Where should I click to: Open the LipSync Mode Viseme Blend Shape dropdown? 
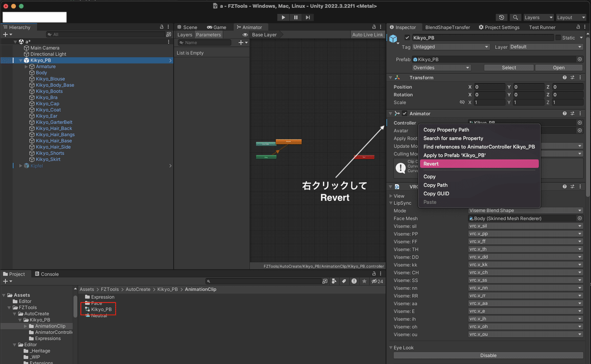(x=525, y=210)
